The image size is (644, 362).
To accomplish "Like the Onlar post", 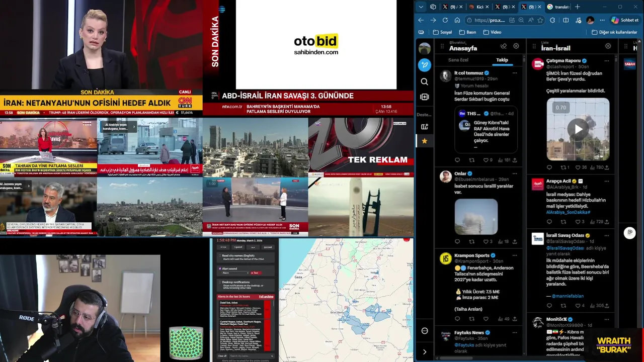I will coord(486,241).
